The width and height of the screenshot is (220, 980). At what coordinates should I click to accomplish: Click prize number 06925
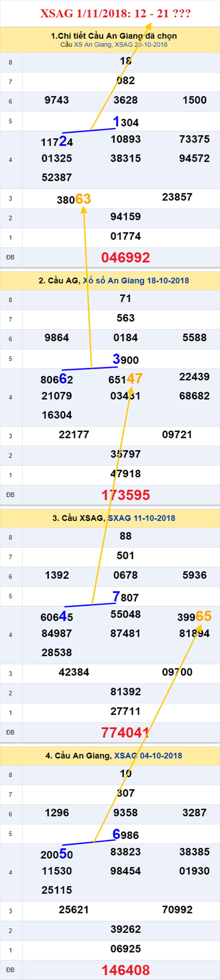(x=126, y=949)
